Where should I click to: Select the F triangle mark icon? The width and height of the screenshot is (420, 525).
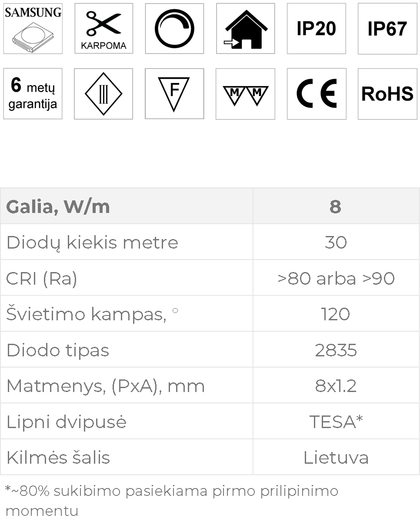[174, 93]
